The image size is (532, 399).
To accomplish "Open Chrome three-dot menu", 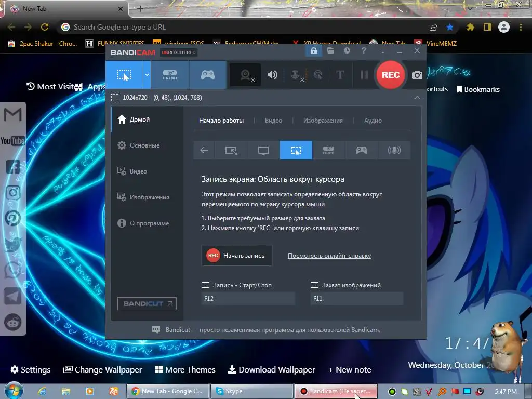I will (x=521, y=27).
